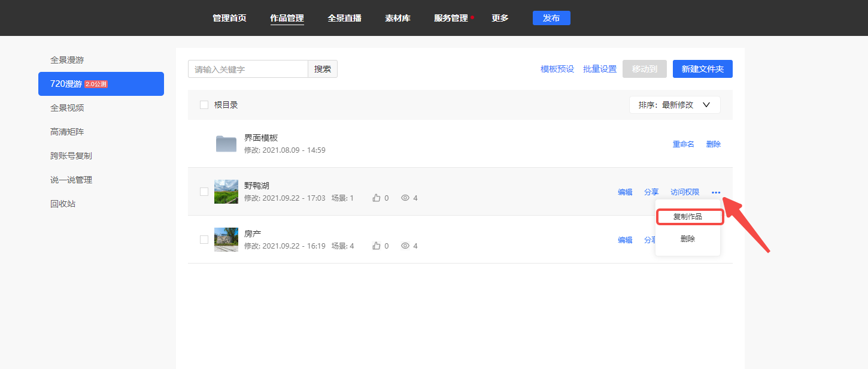
Task: Click the thumbs-up icon on 房产 row
Action: pyautogui.click(x=377, y=246)
